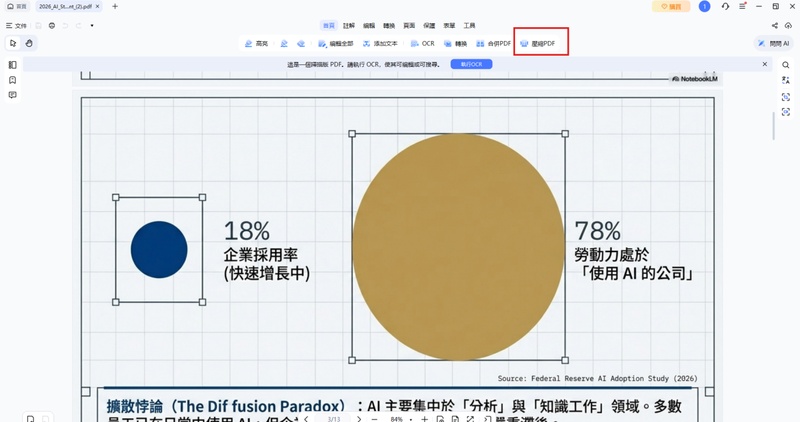Switch to the 保護 protect tab

[x=429, y=26]
